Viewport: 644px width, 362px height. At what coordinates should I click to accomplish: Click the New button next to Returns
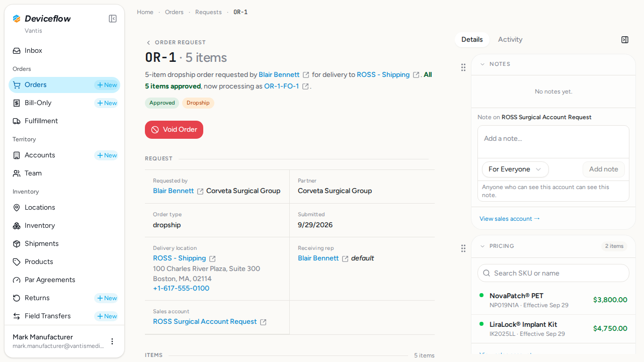point(107,298)
